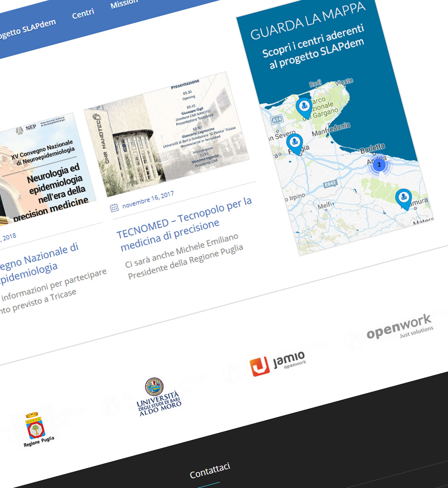This screenshot has height=488, width=448.
Task: Open the map pin near Altamura
Action: [404, 199]
